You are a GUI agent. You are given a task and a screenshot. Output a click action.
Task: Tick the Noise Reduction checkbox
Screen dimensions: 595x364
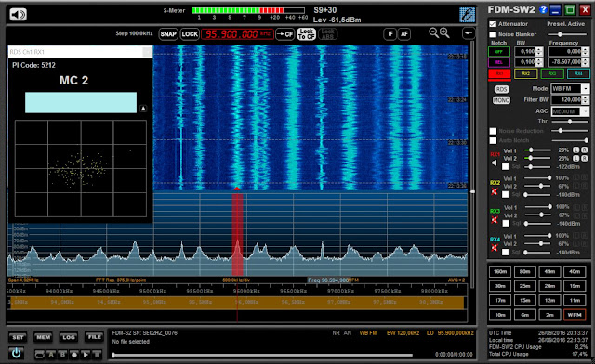click(493, 131)
